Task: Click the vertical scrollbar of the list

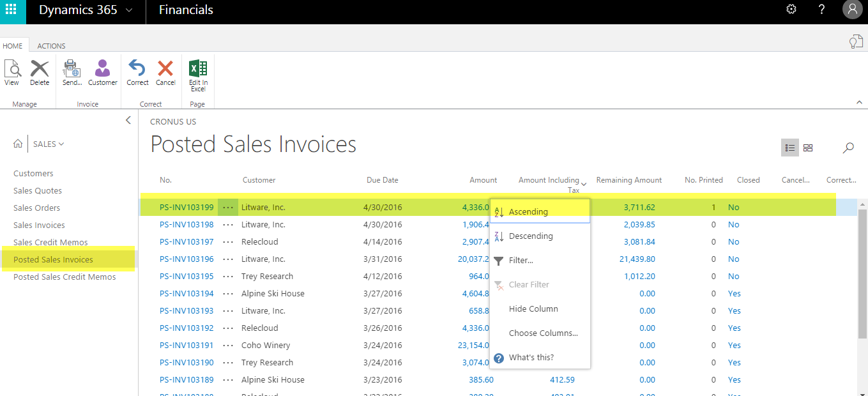Action: [x=862, y=275]
